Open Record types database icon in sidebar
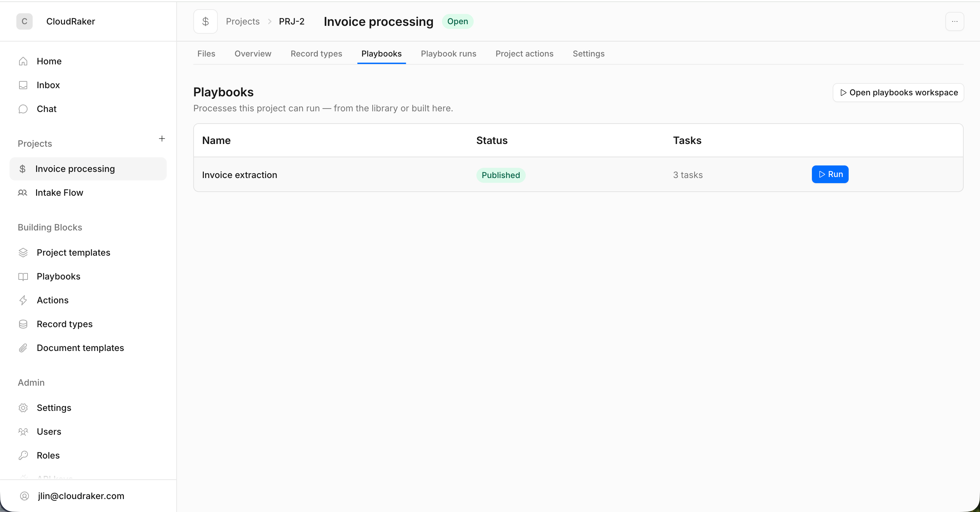 click(23, 324)
